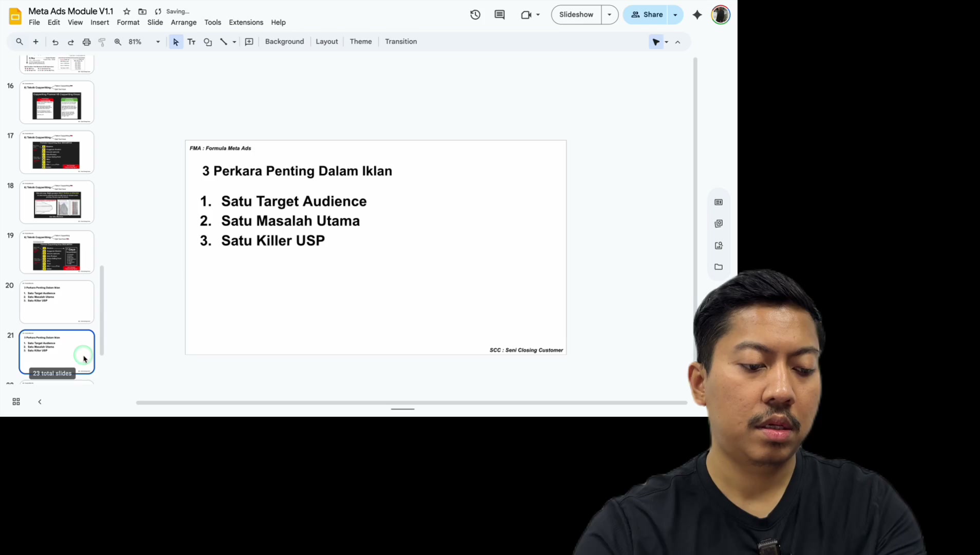Expand Share options dropdown arrow
980x555 pixels.
tap(675, 15)
